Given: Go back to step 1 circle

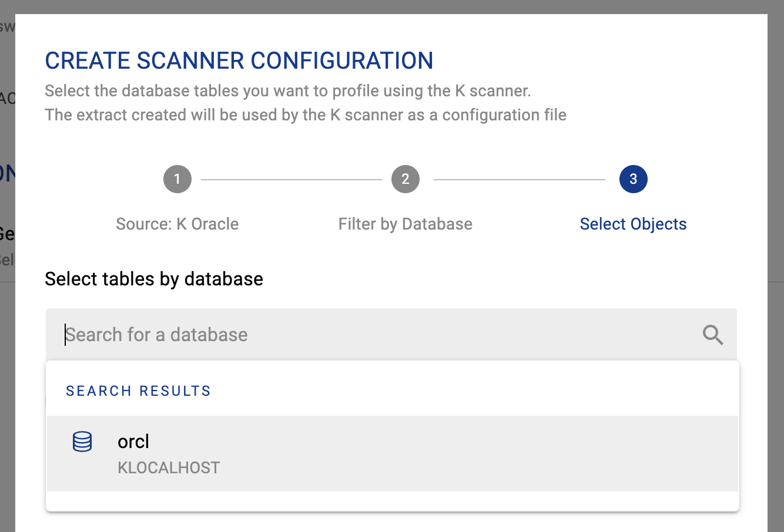Looking at the screenshot, I should coord(177,179).
